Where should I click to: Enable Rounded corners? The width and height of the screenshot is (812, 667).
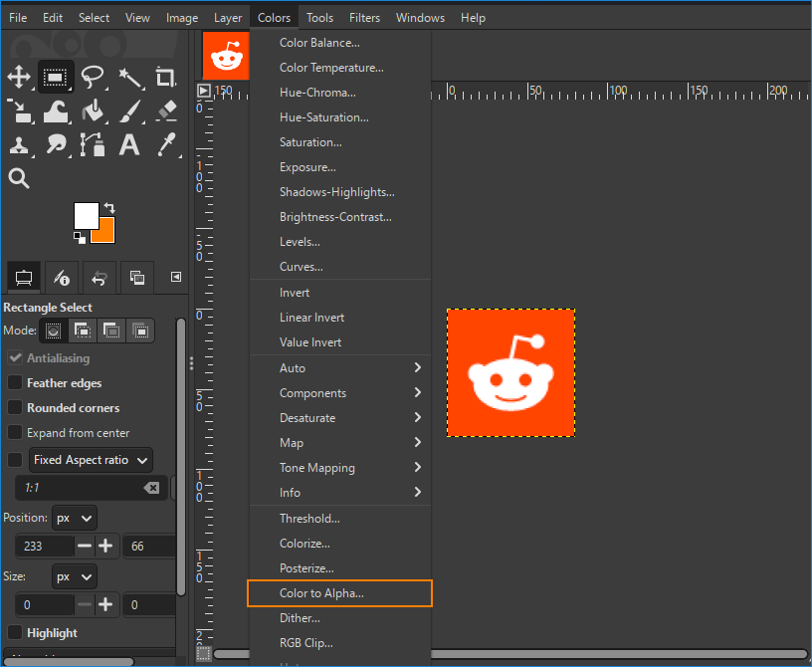[15, 407]
